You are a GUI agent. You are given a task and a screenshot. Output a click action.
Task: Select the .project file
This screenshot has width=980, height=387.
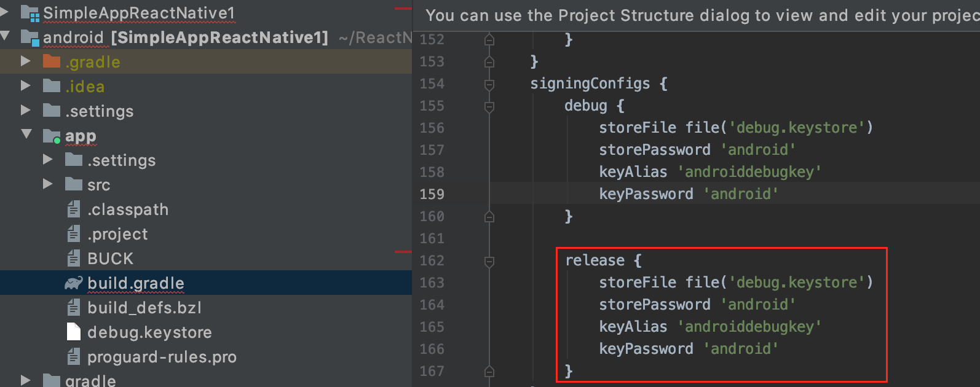coord(117,234)
